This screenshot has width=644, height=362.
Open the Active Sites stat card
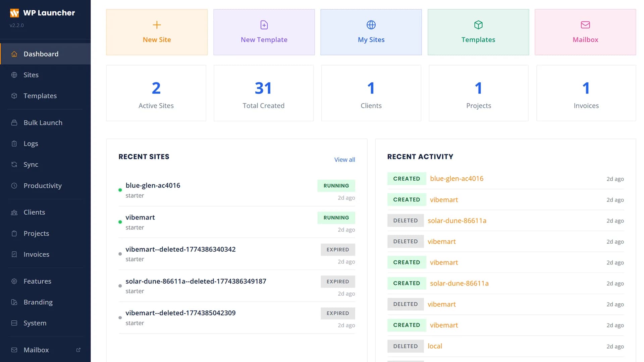click(x=156, y=93)
